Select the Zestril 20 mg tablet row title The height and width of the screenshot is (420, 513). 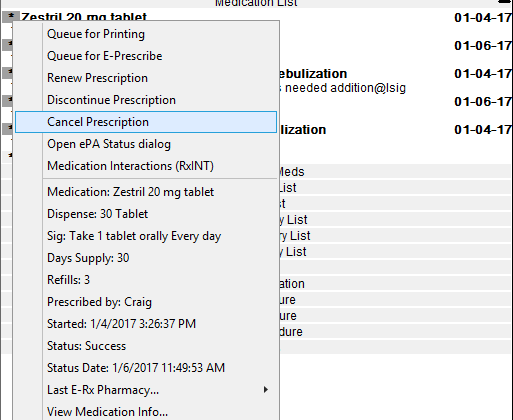pos(84,16)
